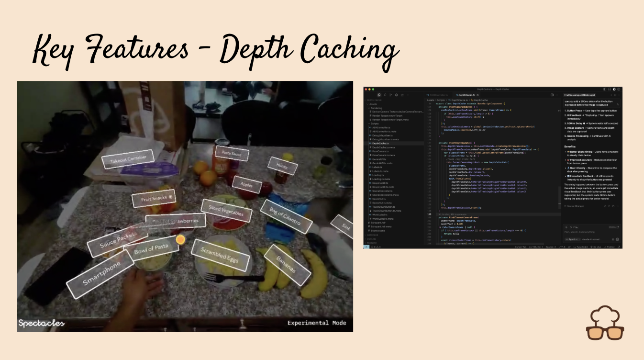Viewport: 644px width, 360px height.
Task: Click Go Live in the status bar
Action: click(596, 247)
